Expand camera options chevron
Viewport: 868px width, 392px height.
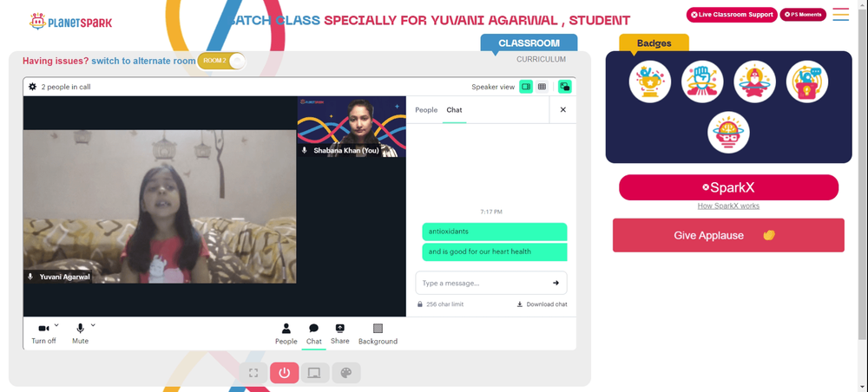pyautogui.click(x=56, y=325)
